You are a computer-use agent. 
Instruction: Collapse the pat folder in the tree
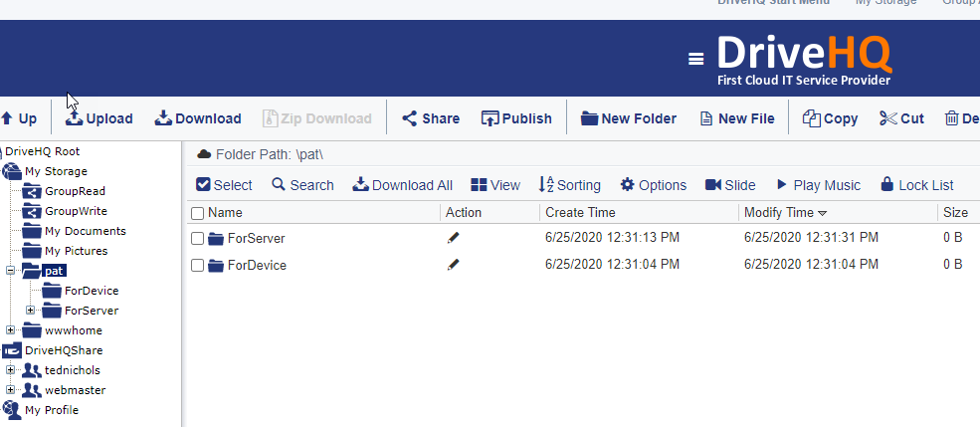pos(11,271)
